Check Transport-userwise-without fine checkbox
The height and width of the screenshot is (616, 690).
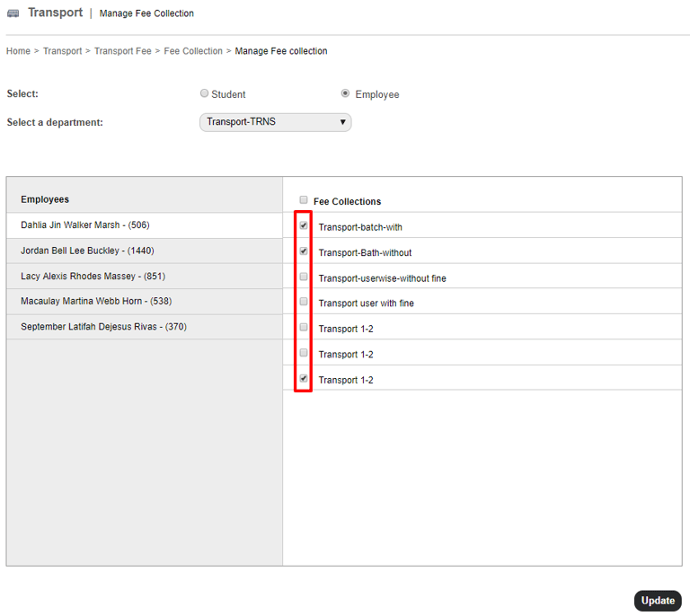click(x=304, y=277)
